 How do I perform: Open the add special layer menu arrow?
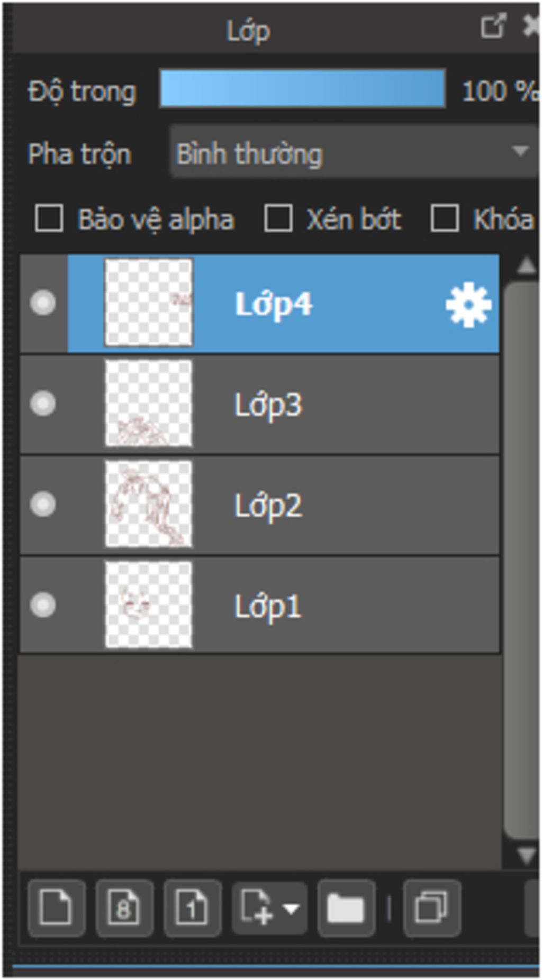[x=292, y=909]
